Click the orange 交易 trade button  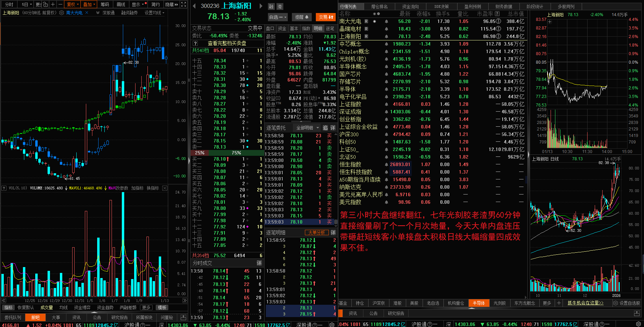click(326, 17)
